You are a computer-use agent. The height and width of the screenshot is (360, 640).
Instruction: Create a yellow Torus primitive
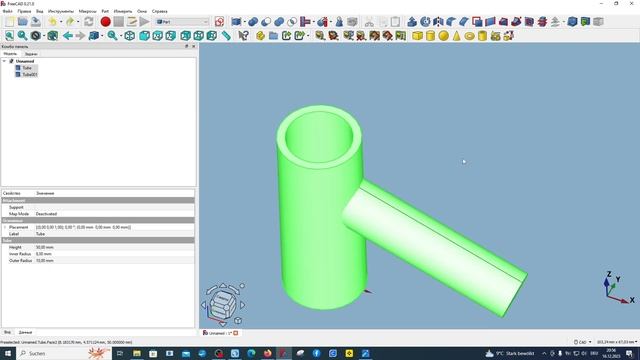(x=469, y=36)
